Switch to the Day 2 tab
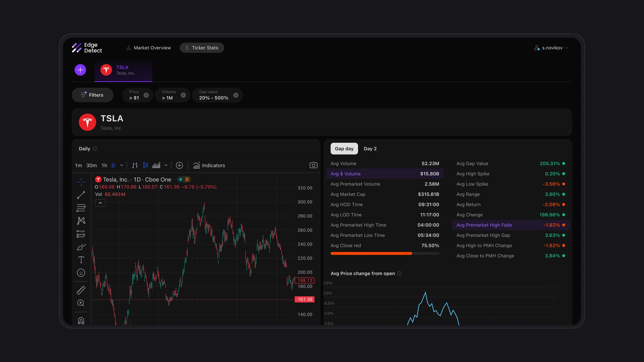The height and width of the screenshot is (362, 644). click(370, 149)
